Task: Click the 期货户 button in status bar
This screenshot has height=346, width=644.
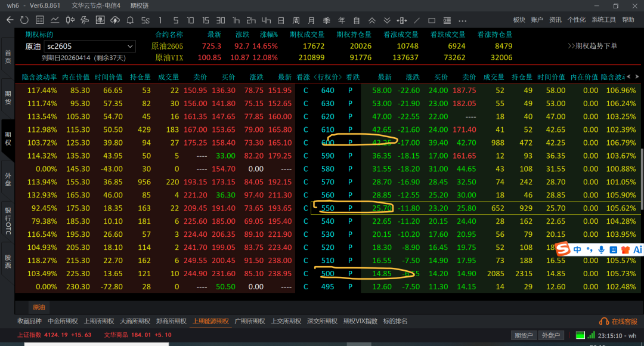Action: [x=524, y=335]
